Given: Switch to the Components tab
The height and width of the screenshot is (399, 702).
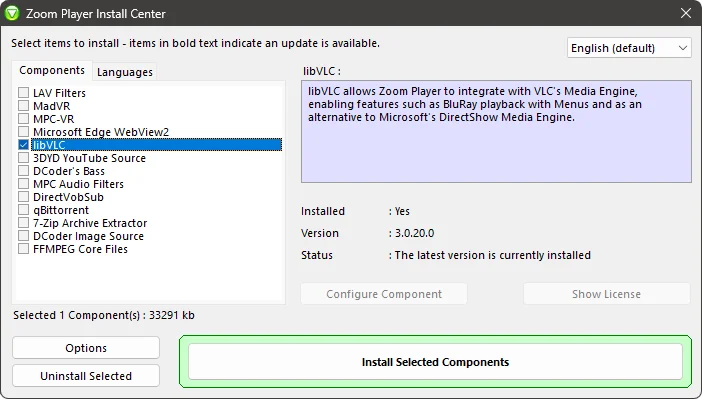Looking at the screenshot, I should pyautogui.click(x=52, y=70).
